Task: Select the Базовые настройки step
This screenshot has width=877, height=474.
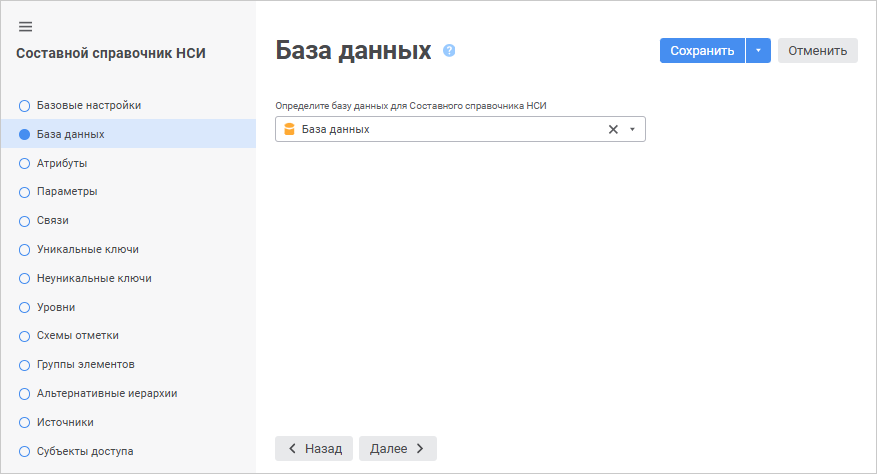Action: 88,105
